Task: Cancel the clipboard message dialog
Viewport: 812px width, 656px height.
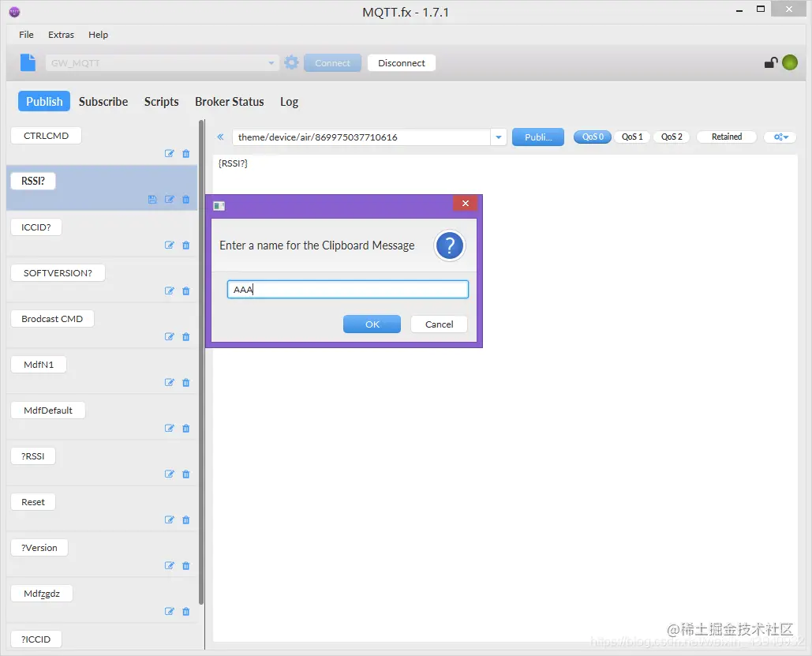Action: pyautogui.click(x=439, y=324)
